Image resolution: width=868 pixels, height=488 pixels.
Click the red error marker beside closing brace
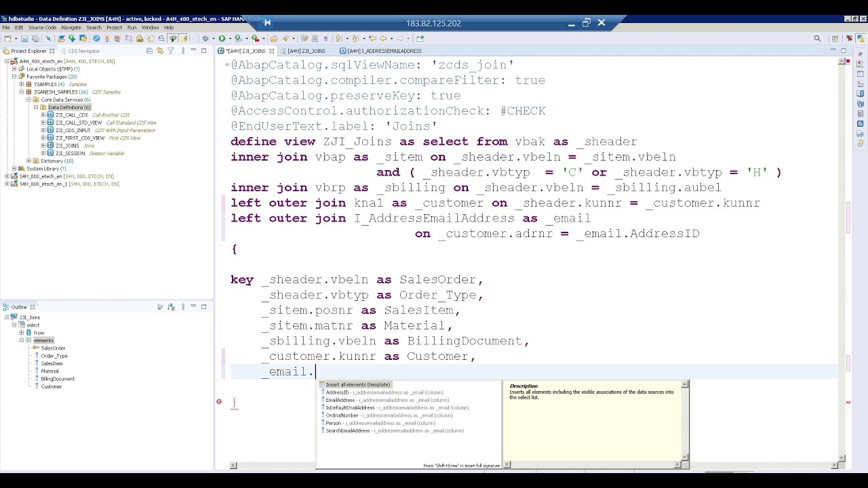[x=219, y=402]
